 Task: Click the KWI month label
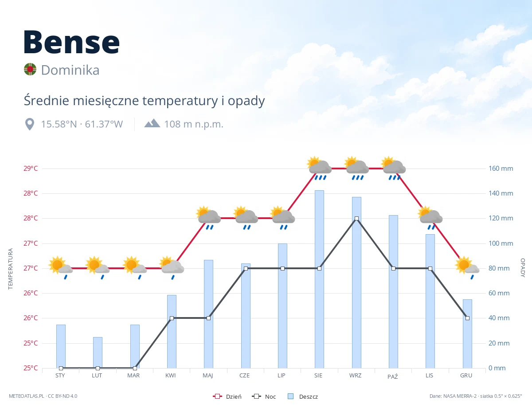tap(171, 376)
